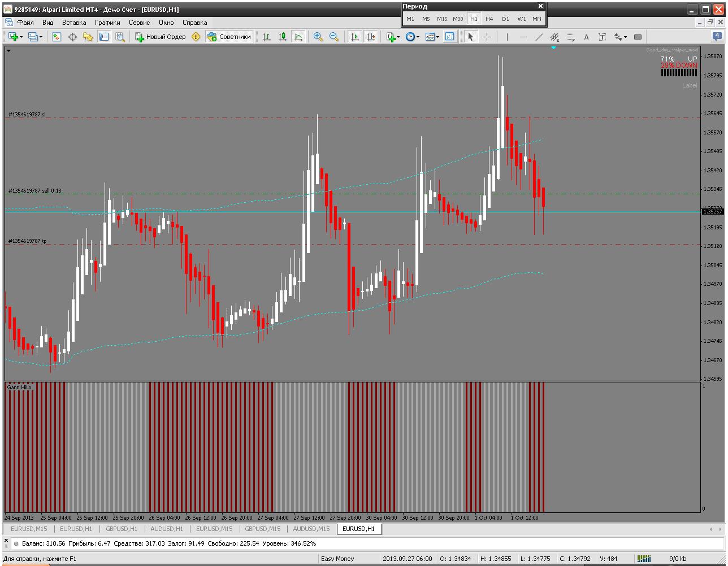This screenshot has width=728, height=566.
Task: Select the Vertical Line tool
Action: pyautogui.click(x=507, y=37)
